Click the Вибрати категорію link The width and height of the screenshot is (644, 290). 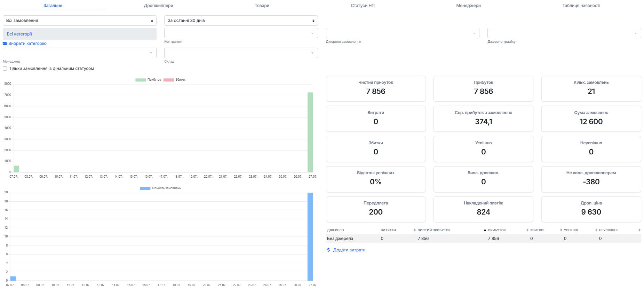coord(27,43)
